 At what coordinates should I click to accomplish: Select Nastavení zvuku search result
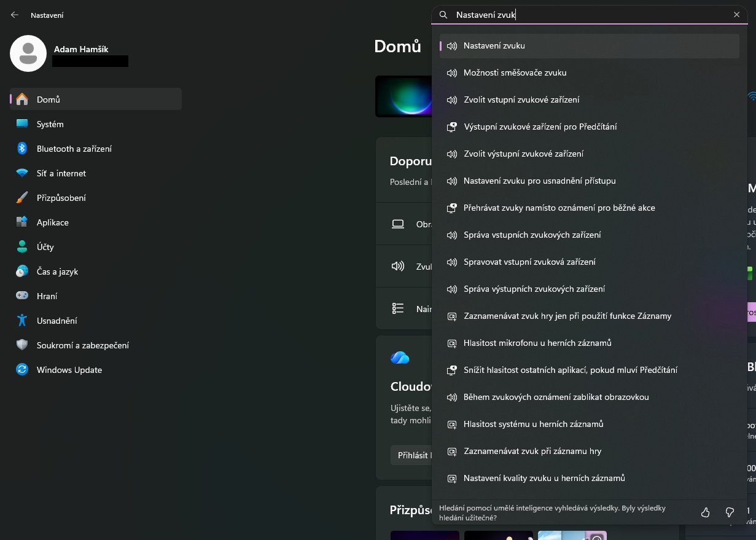point(494,45)
